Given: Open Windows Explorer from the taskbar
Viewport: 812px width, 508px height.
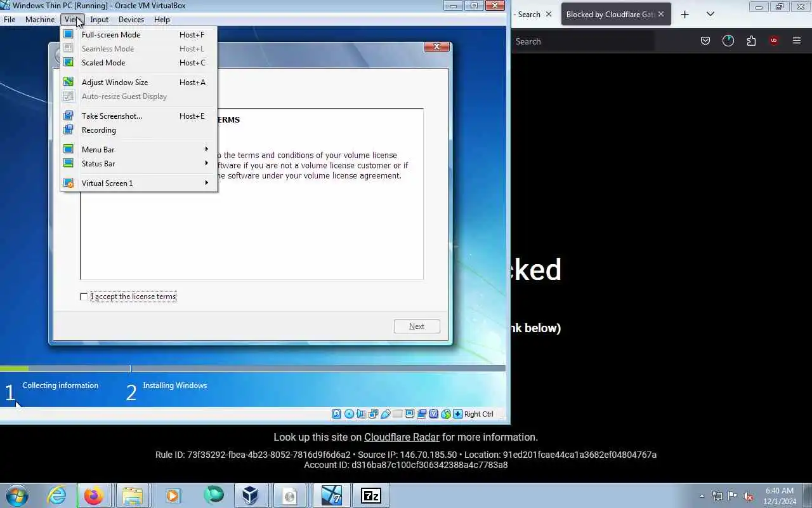Looking at the screenshot, I should (x=133, y=495).
